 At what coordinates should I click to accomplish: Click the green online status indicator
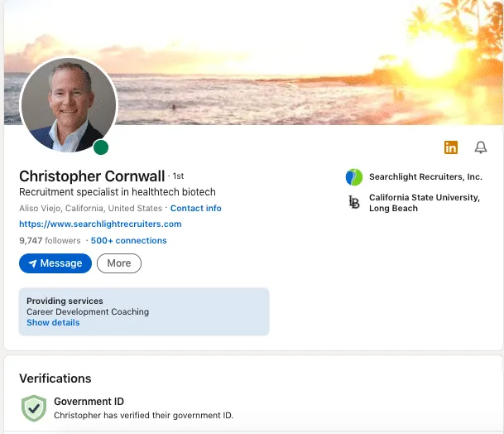pos(101,147)
